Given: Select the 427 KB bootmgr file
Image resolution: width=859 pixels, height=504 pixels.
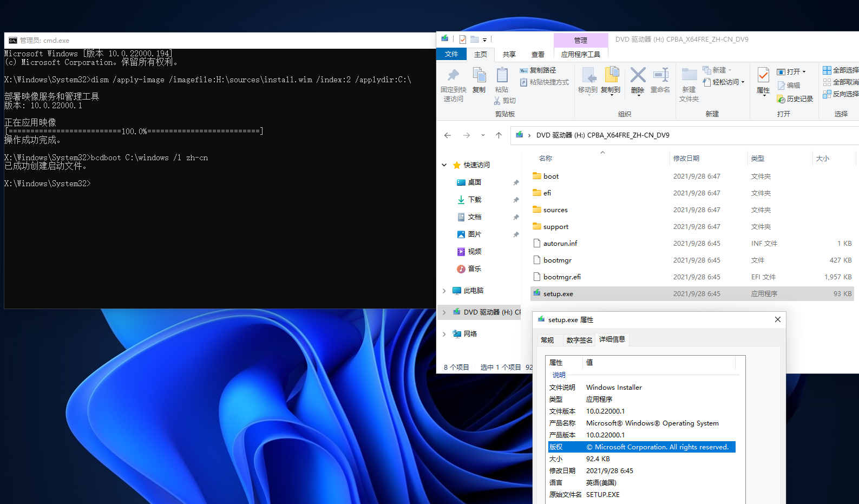Looking at the screenshot, I should coord(692,260).
